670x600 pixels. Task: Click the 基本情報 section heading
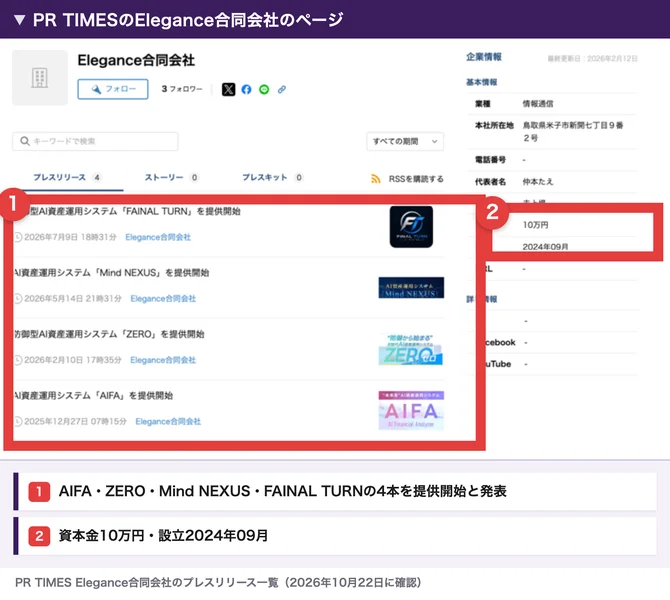[482, 82]
